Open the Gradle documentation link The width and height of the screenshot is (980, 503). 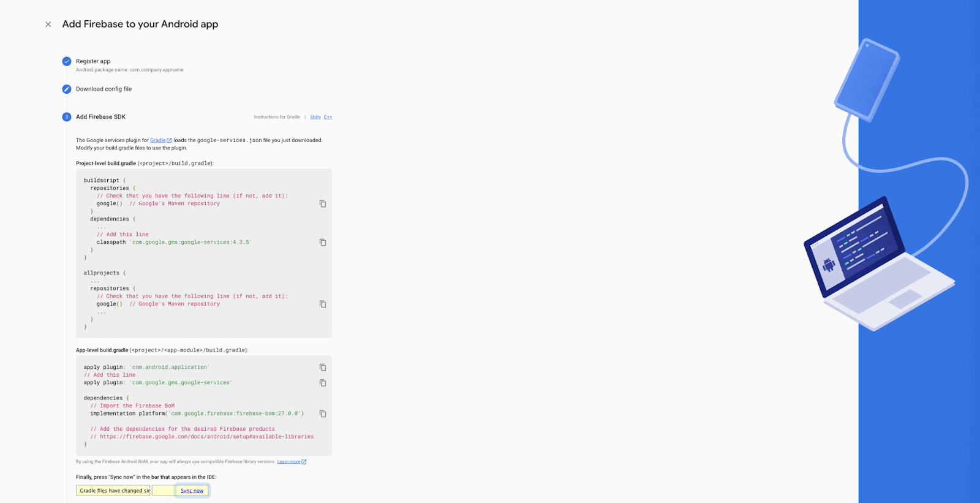pos(158,140)
